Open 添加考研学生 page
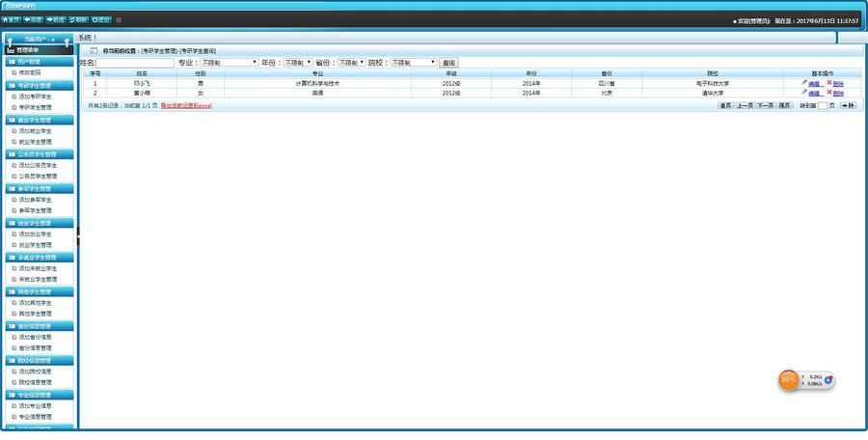Image resolution: width=868 pixels, height=440 pixels. (x=35, y=96)
